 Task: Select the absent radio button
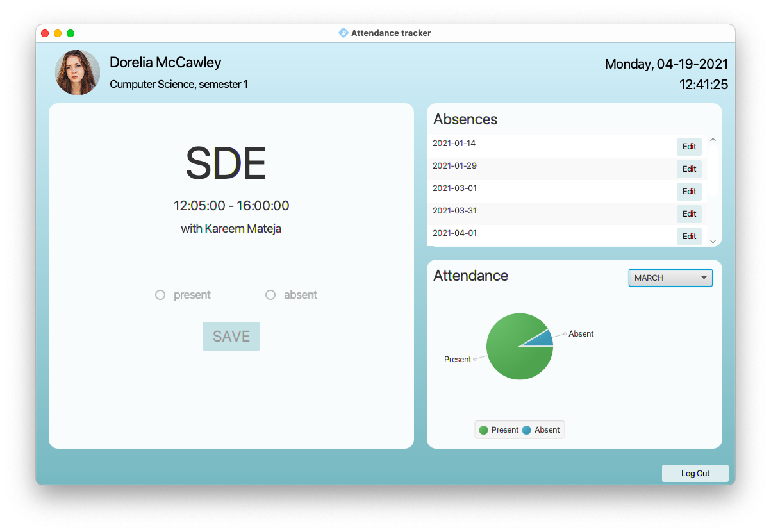270,295
